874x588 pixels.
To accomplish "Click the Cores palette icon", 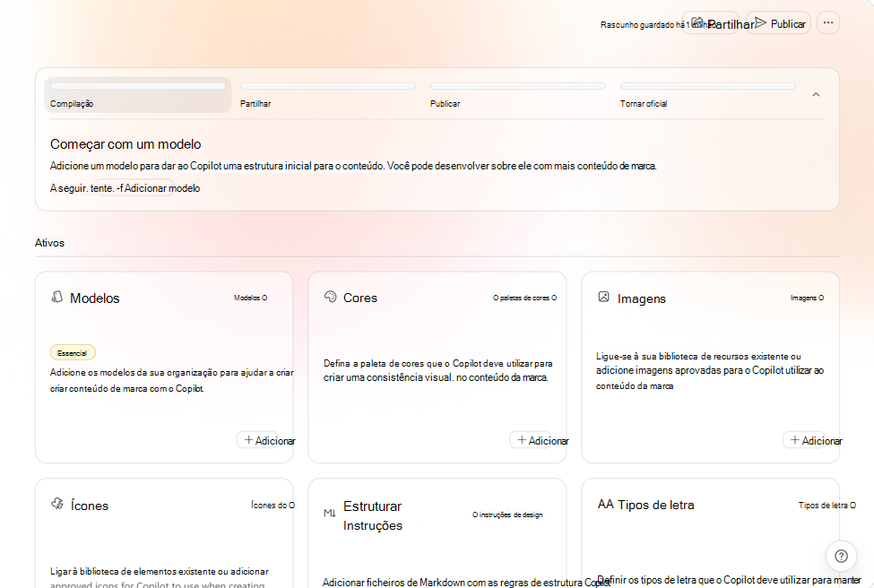I will [331, 297].
